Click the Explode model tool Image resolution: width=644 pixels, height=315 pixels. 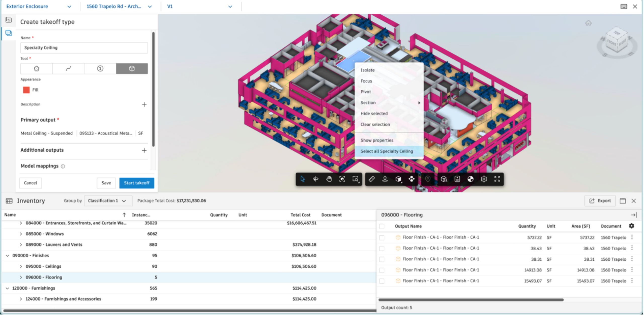[412, 179]
